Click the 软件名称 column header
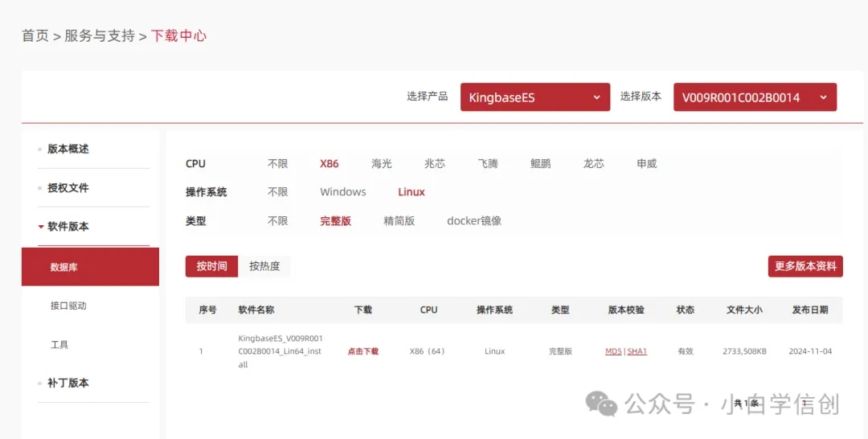This screenshot has height=439, width=868. 256,310
